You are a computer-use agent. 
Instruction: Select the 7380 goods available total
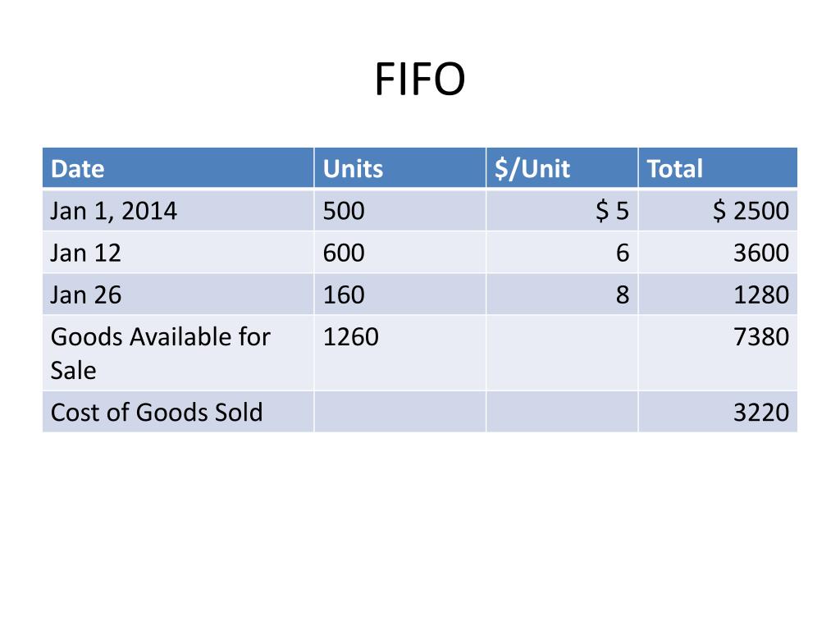pyautogui.click(x=761, y=336)
